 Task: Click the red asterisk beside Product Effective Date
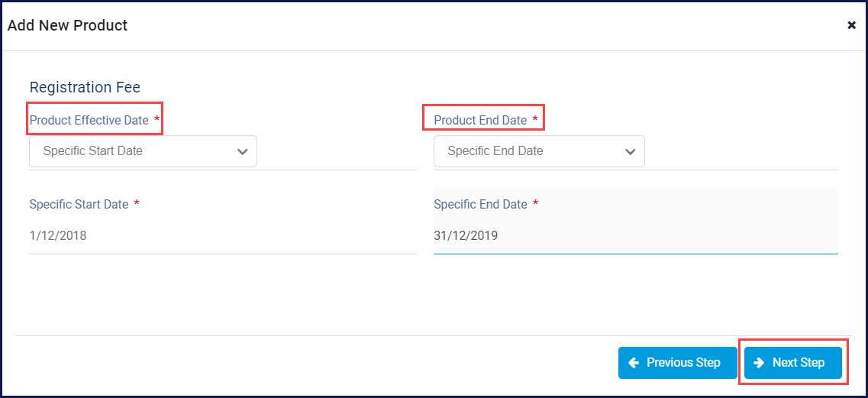tap(156, 119)
